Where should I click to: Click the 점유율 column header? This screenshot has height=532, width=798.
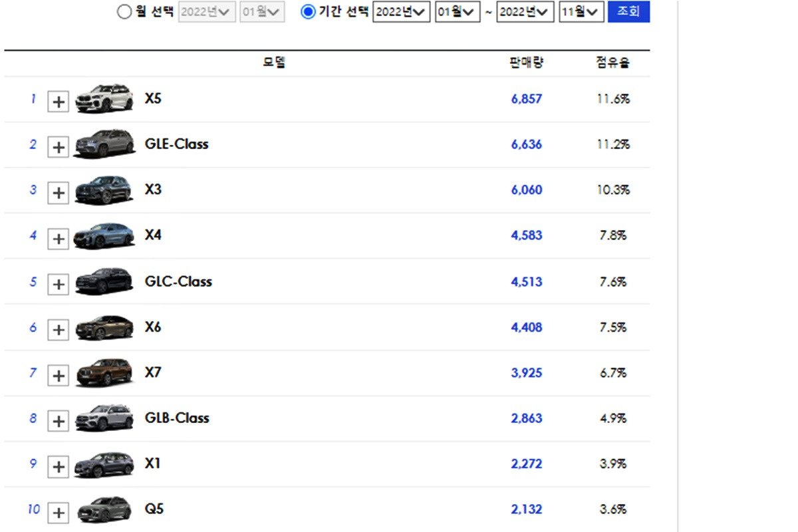[x=613, y=63]
